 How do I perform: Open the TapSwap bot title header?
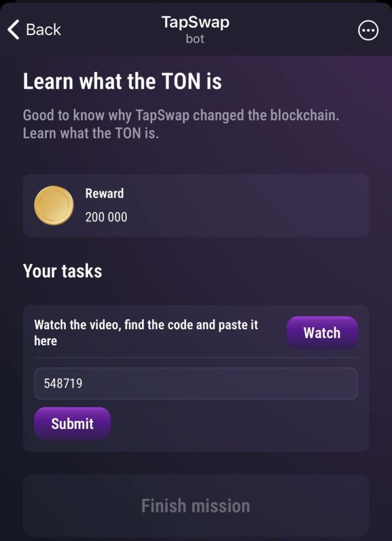point(195,22)
